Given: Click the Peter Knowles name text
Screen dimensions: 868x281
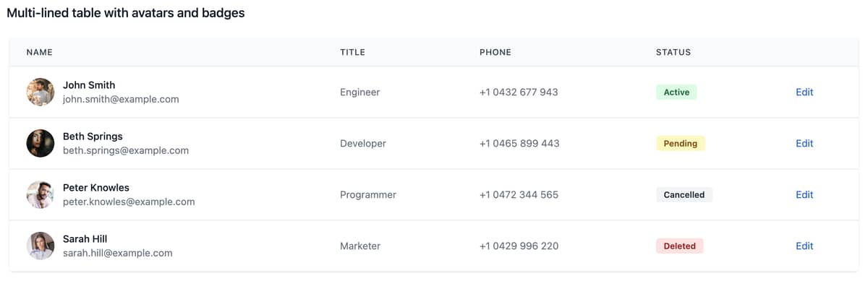Looking at the screenshot, I should (x=96, y=187).
